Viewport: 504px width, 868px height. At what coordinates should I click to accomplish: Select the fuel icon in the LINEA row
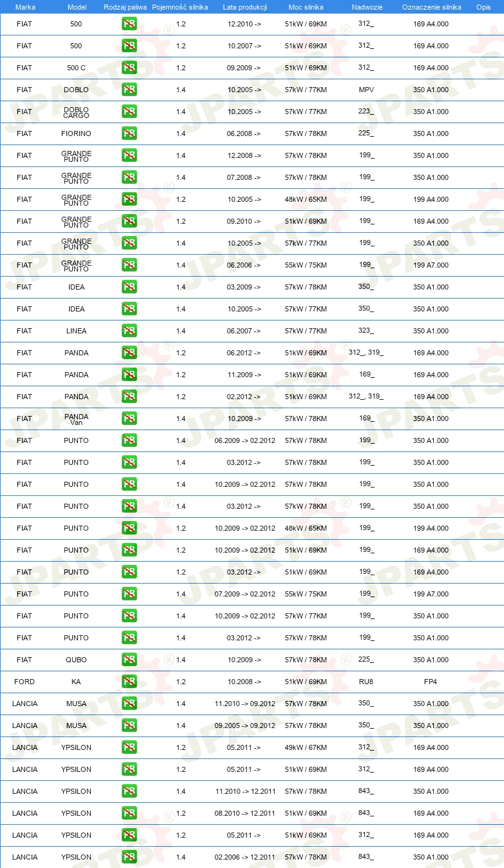pos(129,331)
